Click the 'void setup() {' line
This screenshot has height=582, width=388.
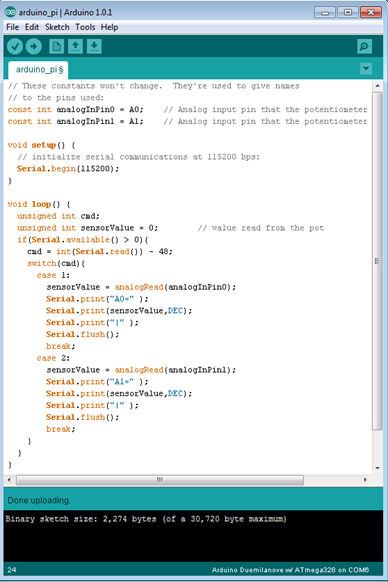point(41,145)
